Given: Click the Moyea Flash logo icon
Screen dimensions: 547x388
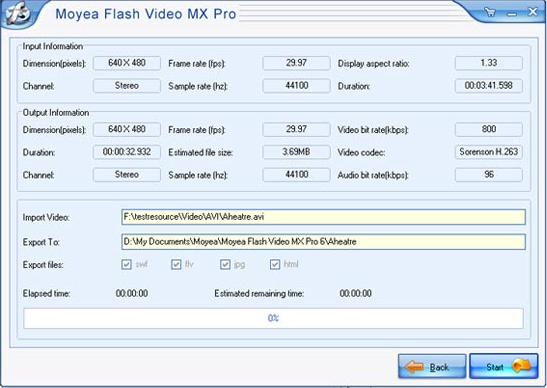Looking at the screenshot, I should point(16,13).
